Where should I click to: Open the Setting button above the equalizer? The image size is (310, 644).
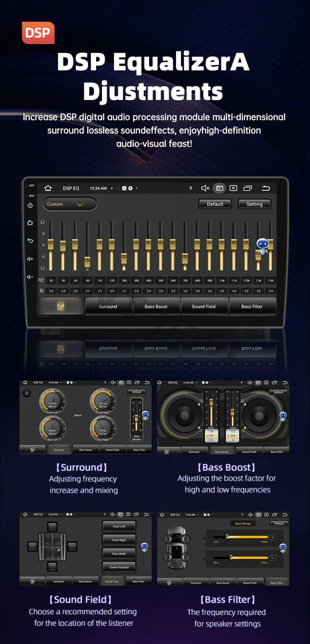tap(254, 204)
